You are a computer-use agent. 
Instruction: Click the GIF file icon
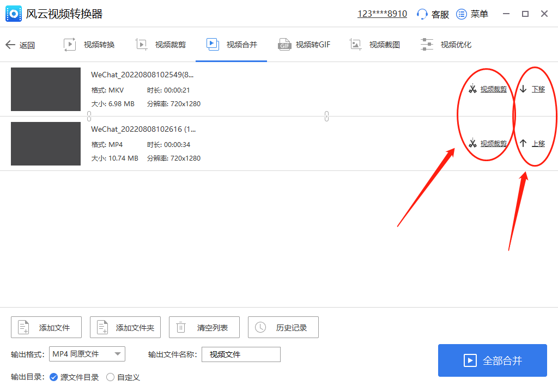click(x=284, y=45)
